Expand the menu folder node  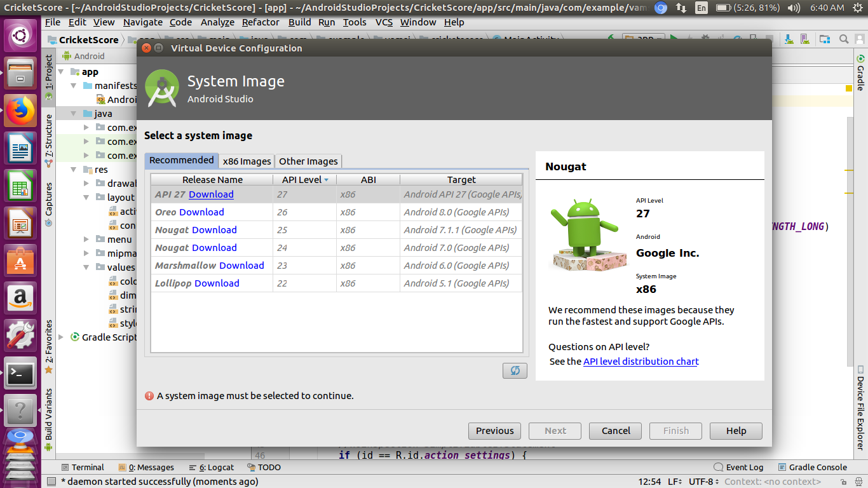(86, 240)
